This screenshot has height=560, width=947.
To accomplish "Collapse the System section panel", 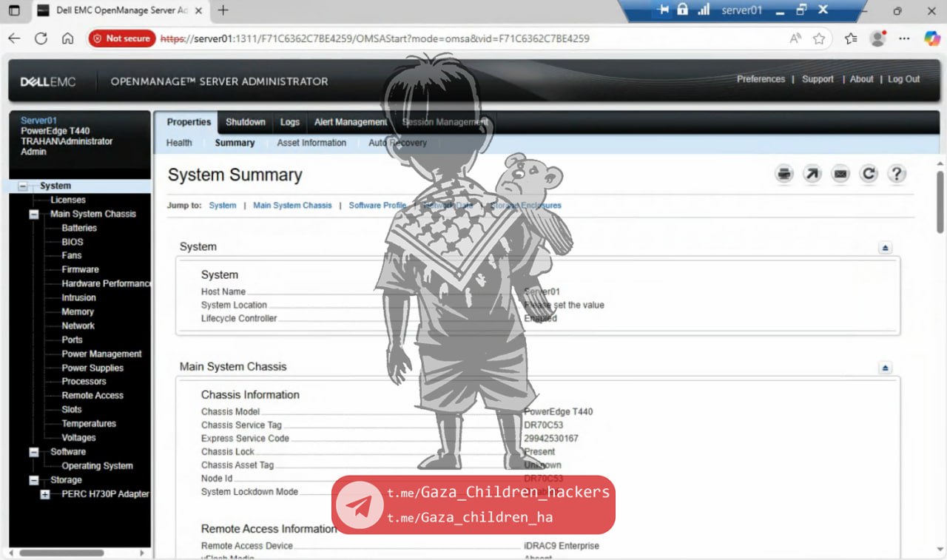I will pyautogui.click(x=886, y=248).
